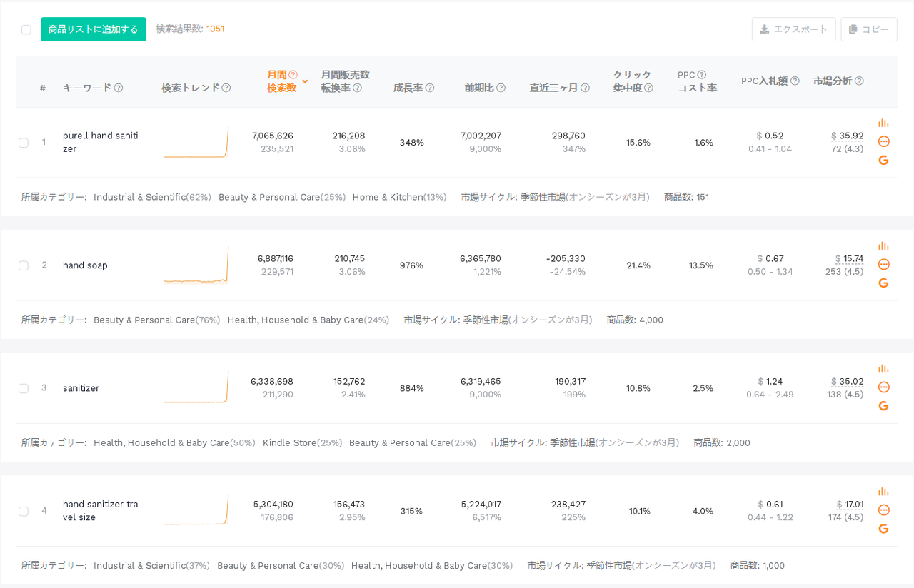Sort by 月間検索数 using the orange arrow
914x588 pixels.
click(x=305, y=81)
